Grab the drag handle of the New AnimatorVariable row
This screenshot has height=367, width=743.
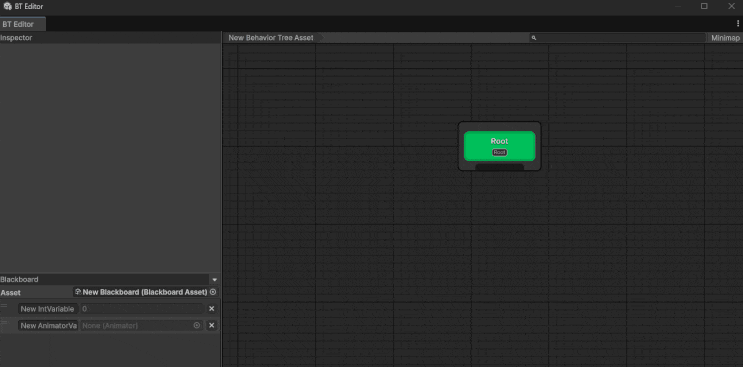pyautogui.click(x=4, y=323)
